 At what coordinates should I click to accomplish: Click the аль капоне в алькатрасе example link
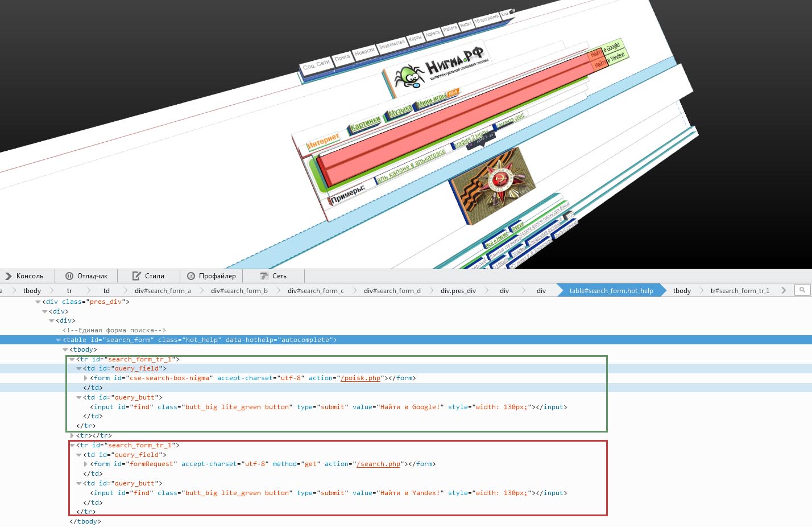tap(411, 166)
